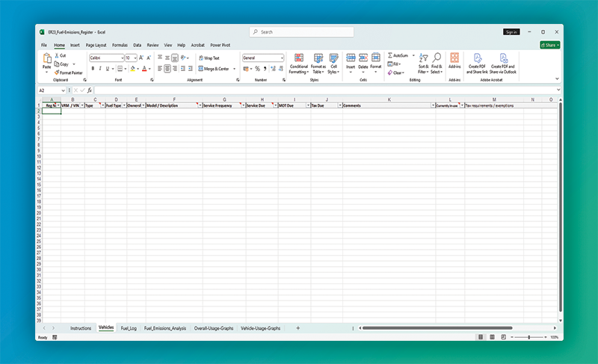Image resolution: width=598 pixels, height=364 pixels.
Task: Click the green Share button
Action: pyautogui.click(x=550, y=45)
